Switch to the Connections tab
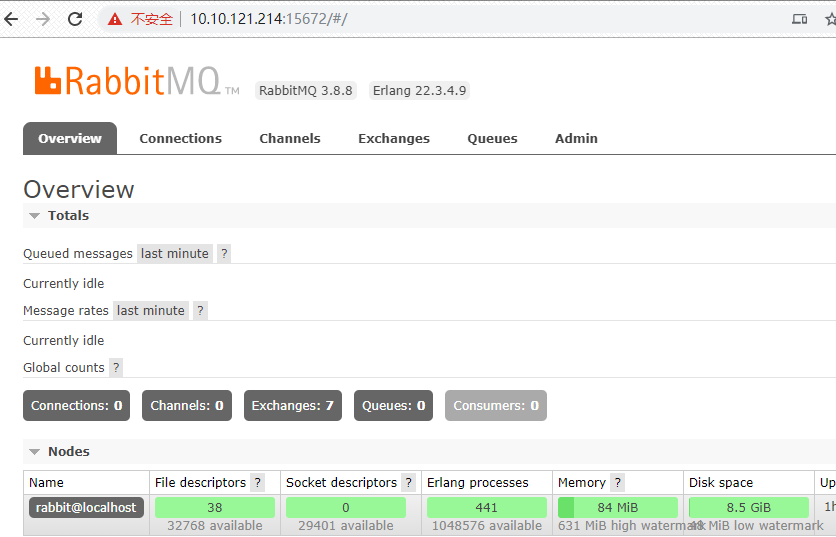This screenshot has width=836, height=537. tap(180, 139)
